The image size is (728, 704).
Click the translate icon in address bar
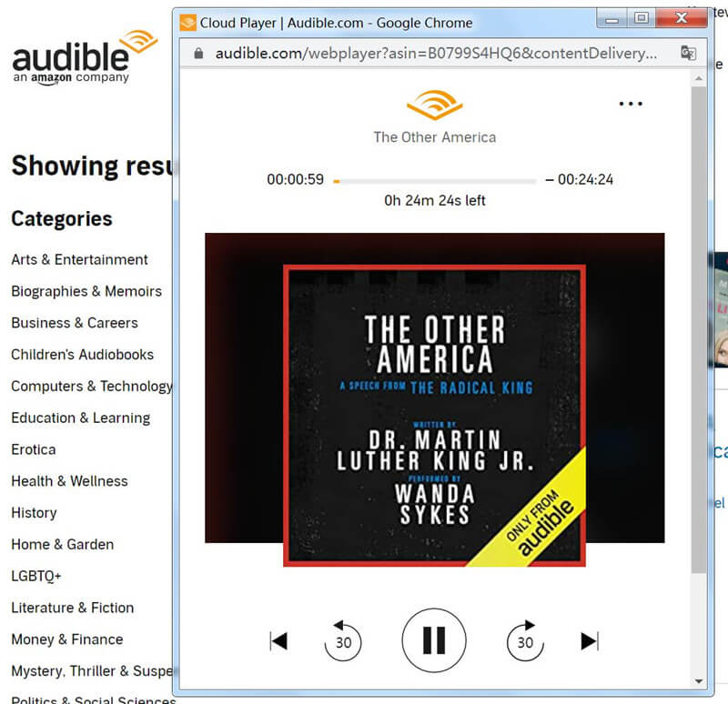(x=688, y=53)
